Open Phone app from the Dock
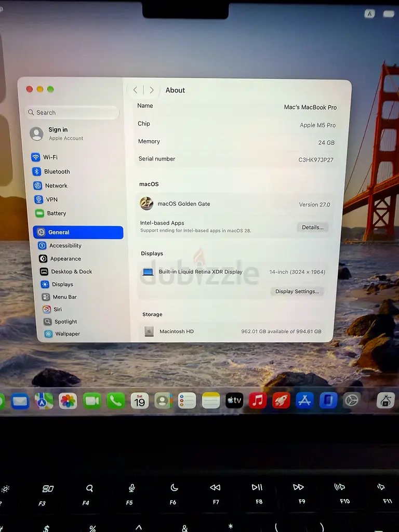Image resolution: width=399 pixels, height=532 pixels. tap(116, 401)
